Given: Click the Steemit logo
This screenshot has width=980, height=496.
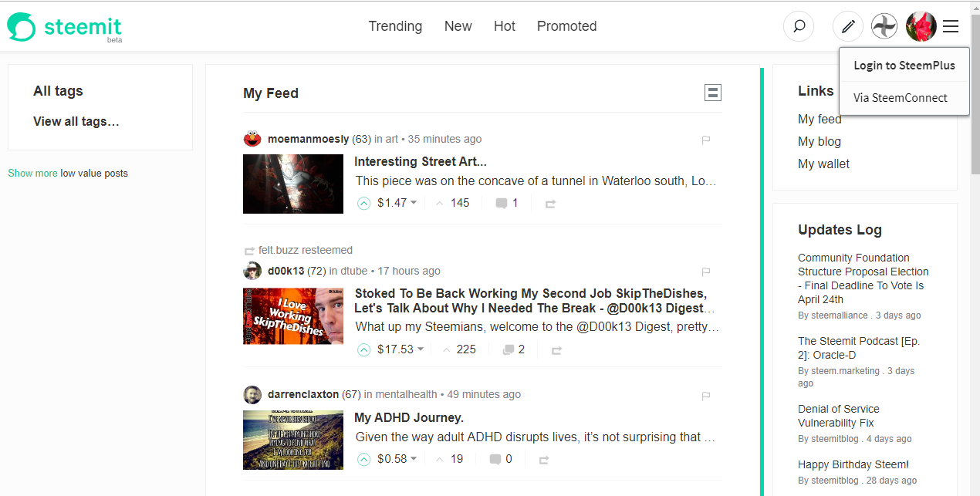Looking at the screenshot, I should coord(65,27).
